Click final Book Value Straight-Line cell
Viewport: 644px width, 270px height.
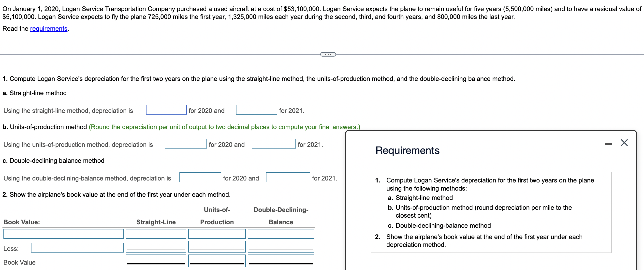pos(156,260)
